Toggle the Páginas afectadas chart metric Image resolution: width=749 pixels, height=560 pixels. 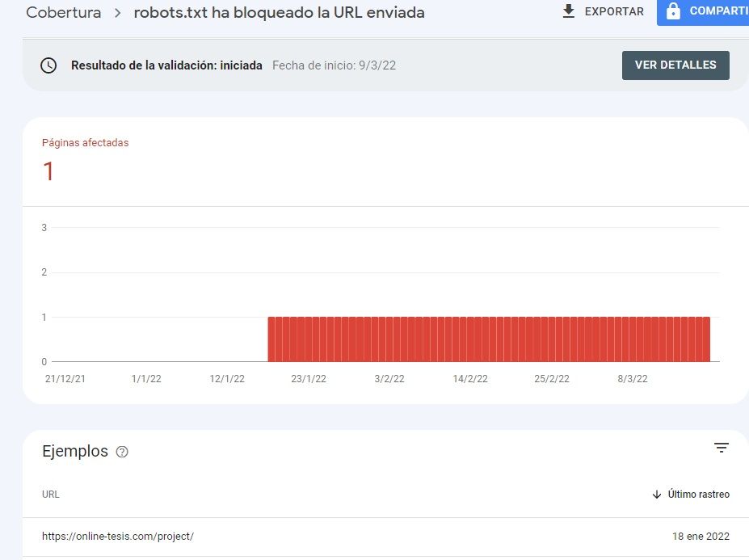tap(85, 143)
